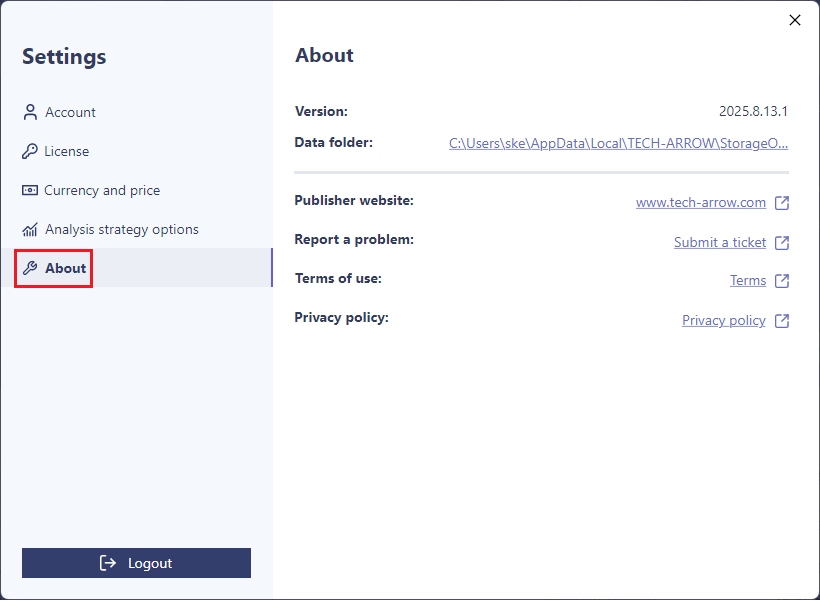The height and width of the screenshot is (601, 820).
Task: Open the Privacy policy link
Action: tap(723, 321)
